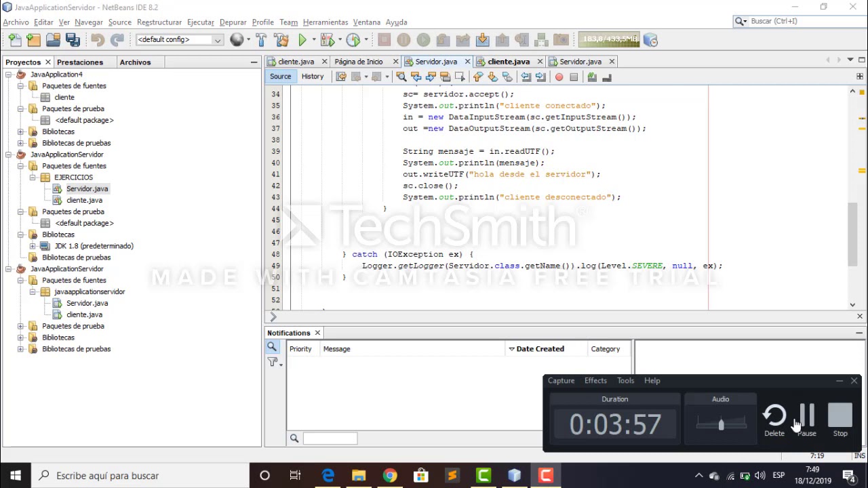Collapse the EJERCICIOS package node
868x488 pixels.
pyautogui.click(x=33, y=177)
